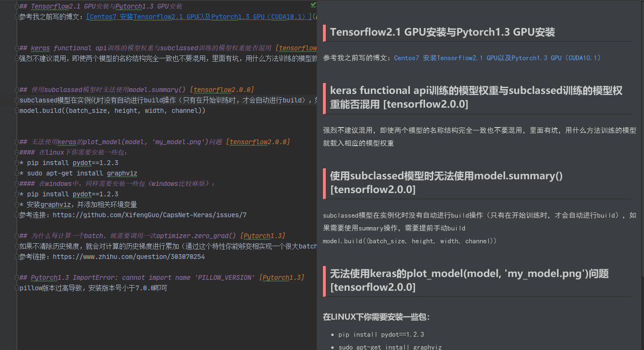
Task: Open the 'Centos7 安装Tensorflow2.1 GPU' link in the preview
Action: (x=498, y=58)
